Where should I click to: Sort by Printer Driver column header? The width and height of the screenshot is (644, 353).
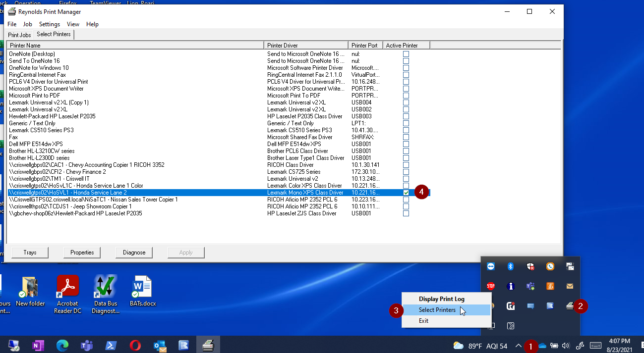tap(306, 46)
